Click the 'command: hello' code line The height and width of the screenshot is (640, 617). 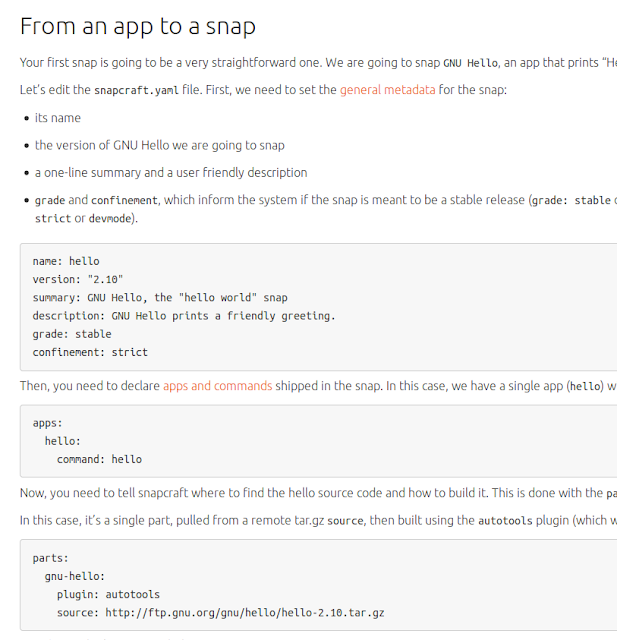point(99,460)
